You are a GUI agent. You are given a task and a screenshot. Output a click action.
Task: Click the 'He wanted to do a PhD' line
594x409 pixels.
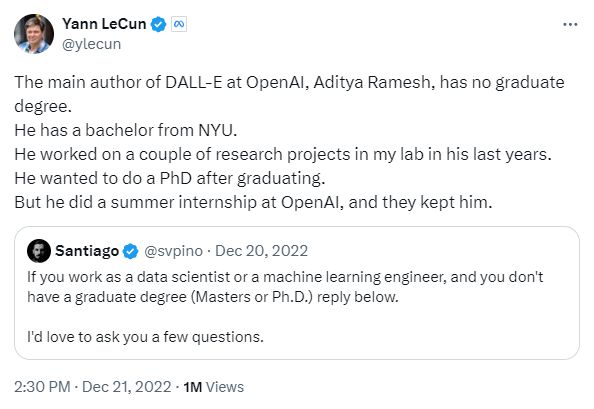click(x=170, y=178)
